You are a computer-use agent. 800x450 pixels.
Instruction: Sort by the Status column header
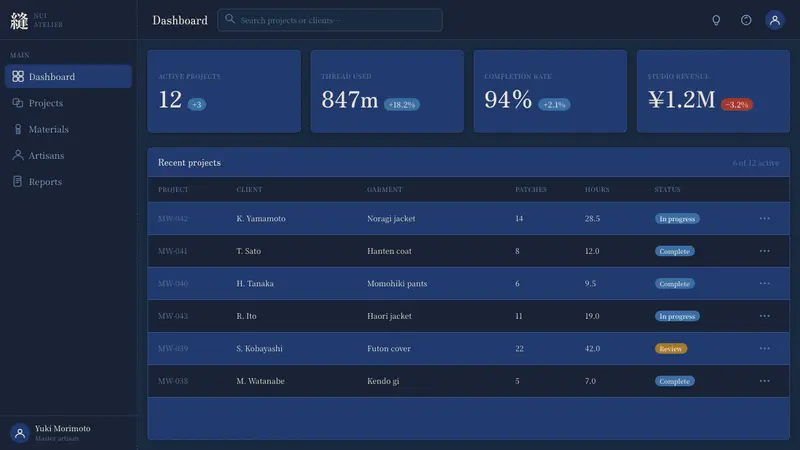pos(667,189)
